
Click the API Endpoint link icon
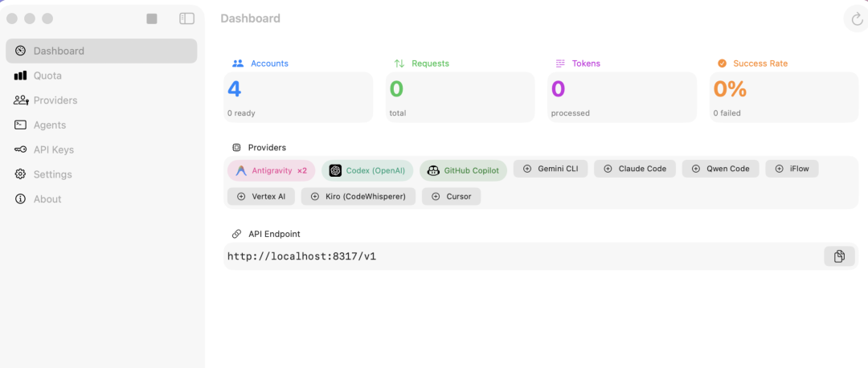236,234
